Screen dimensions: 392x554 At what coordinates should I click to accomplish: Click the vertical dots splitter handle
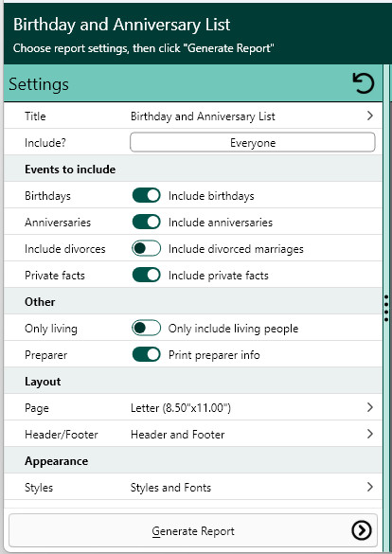click(386, 309)
